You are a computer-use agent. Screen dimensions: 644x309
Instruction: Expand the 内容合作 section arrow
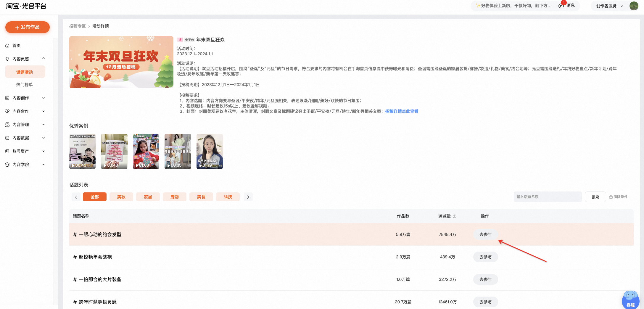point(44,111)
